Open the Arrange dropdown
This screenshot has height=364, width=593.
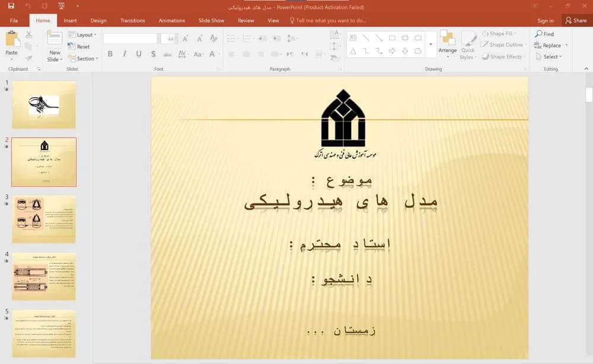point(448,44)
